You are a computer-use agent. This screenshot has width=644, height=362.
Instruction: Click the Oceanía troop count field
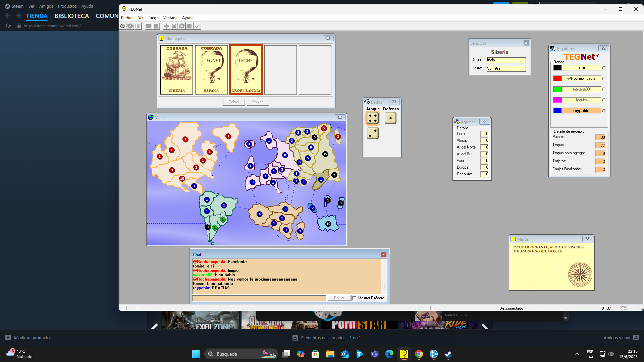coord(484,174)
